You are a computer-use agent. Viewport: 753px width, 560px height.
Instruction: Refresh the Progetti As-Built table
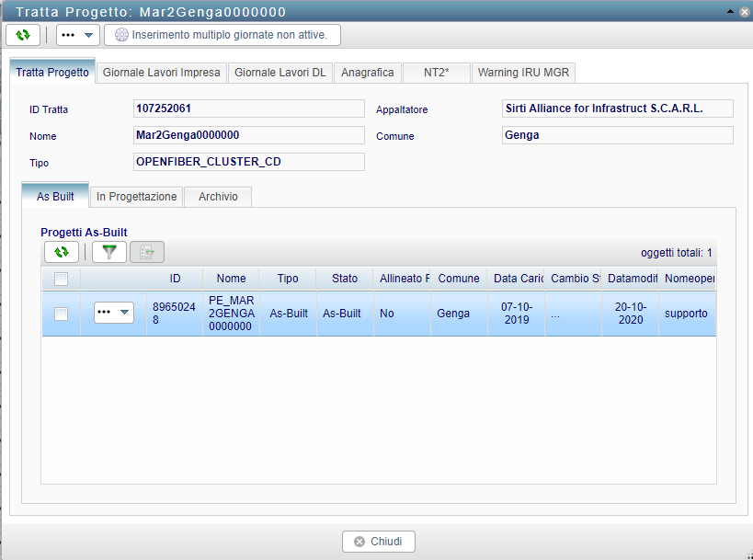pyautogui.click(x=62, y=252)
